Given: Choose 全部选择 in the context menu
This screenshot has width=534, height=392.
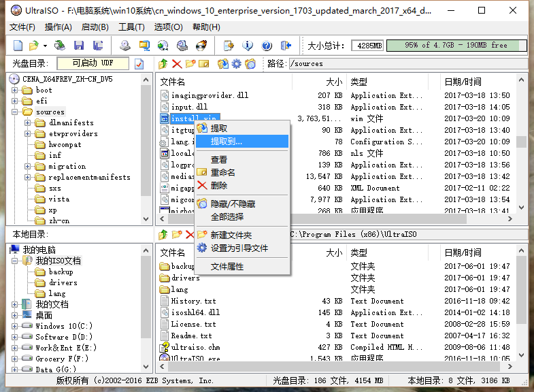Looking at the screenshot, I should tap(242, 216).
